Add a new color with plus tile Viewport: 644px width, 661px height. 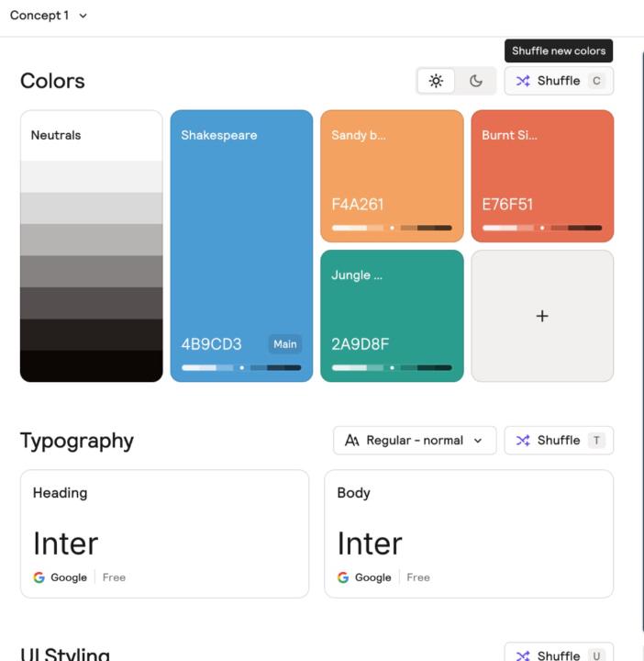(542, 316)
